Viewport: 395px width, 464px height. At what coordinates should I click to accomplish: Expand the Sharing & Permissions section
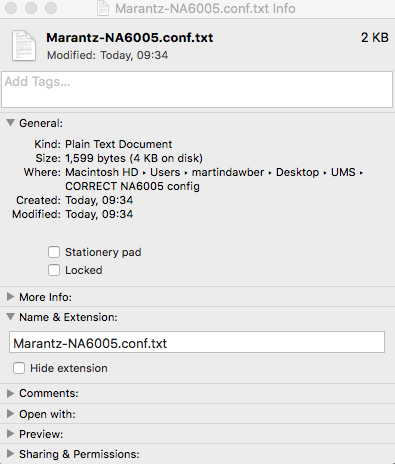(x=10, y=454)
